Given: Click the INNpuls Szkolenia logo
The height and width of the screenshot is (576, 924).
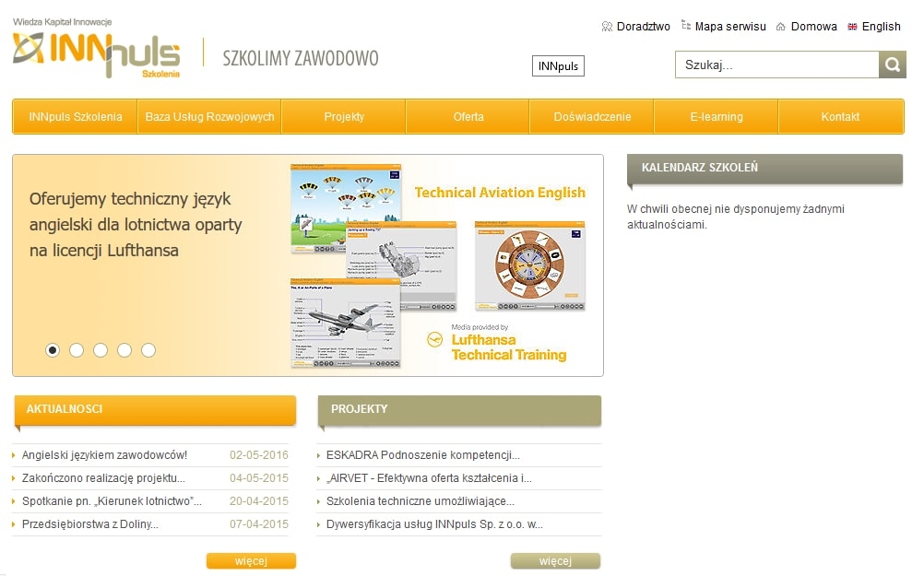Looking at the screenshot, I should [x=97, y=48].
